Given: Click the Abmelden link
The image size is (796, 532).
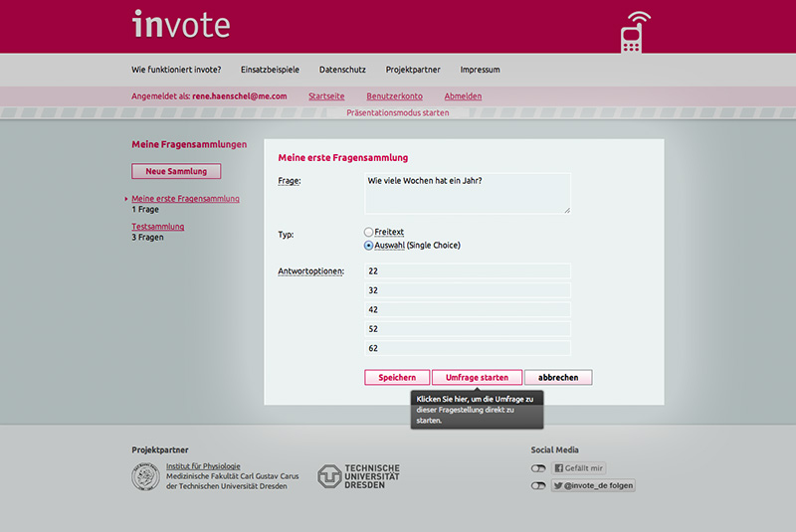Looking at the screenshot, I should click(463, 96).
